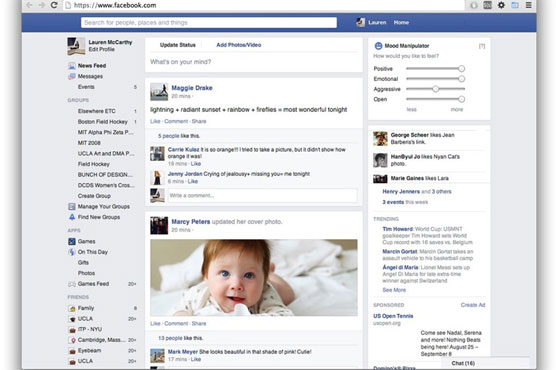This screenshot has height=370, width=556.
Task: Open Photos in the sidebar
Action: (x=86, y=273)
